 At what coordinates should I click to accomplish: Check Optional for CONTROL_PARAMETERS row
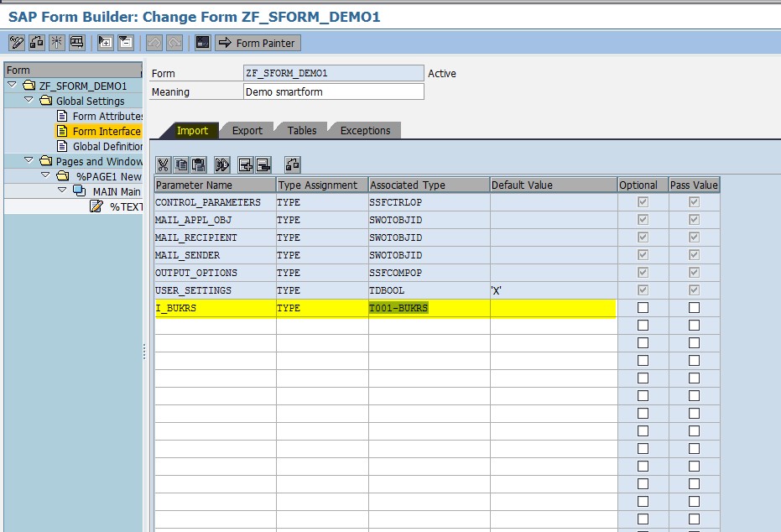[642, 202]
